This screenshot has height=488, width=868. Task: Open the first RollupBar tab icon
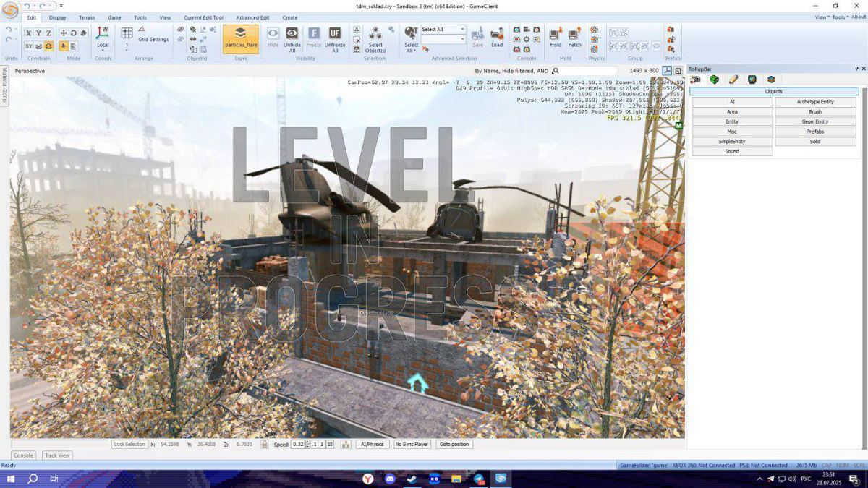point(696,80)
